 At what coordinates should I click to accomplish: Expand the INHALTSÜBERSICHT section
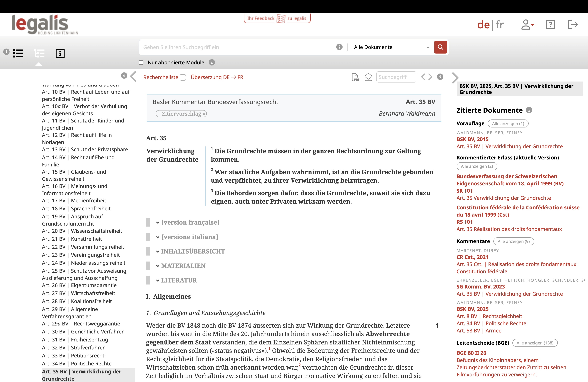click(193, 252)
